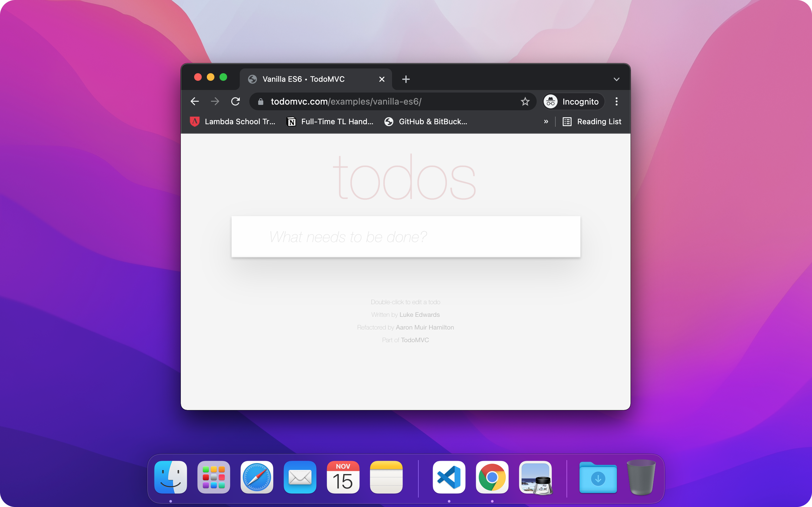Reload the TodoMVC page
The height and width of the screenshot is (507, 812).
click(236, 101)
